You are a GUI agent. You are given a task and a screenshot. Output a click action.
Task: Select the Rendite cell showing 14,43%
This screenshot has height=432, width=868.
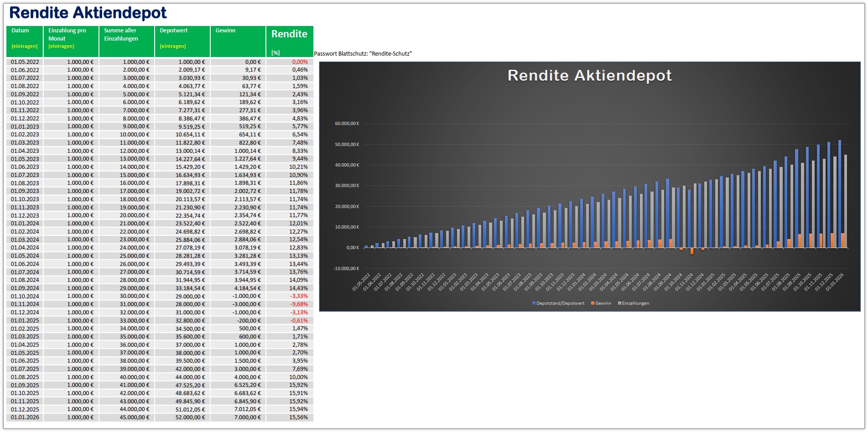coord(290,288)
